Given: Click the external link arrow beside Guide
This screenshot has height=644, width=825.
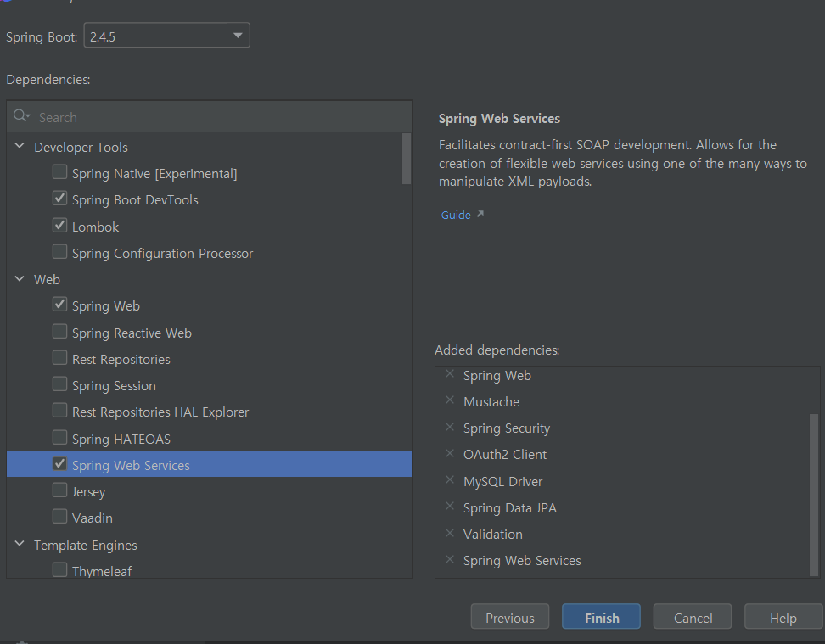Looking at the screenshot, I should tap(480, 214).
